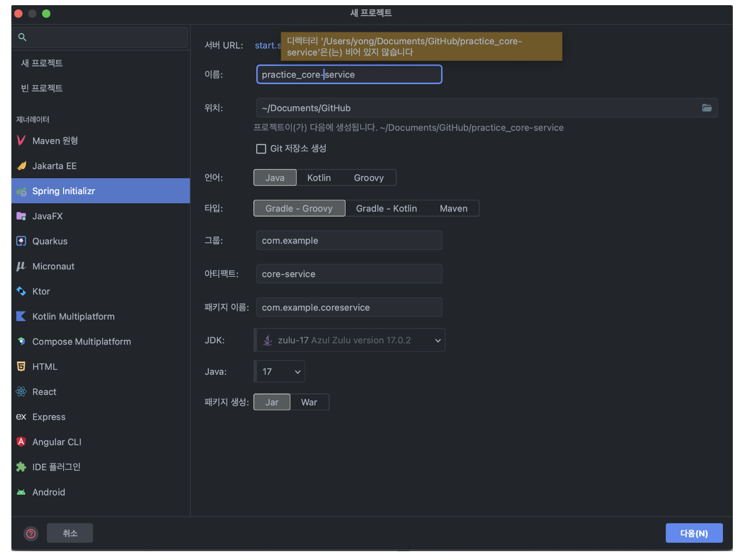
Task: Open folder browser for location field
Action: [x=707, y=108]
